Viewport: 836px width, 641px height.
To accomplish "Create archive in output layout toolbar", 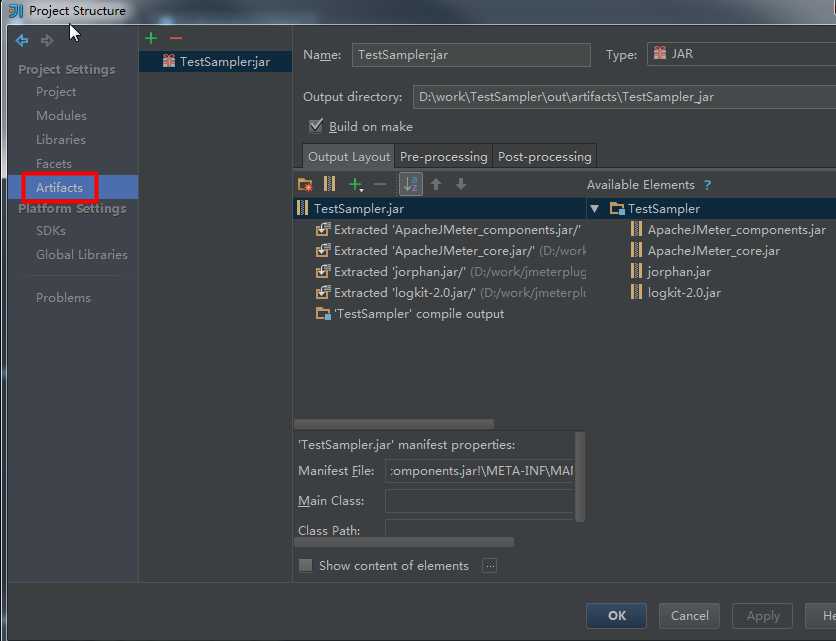I will 329,184.
